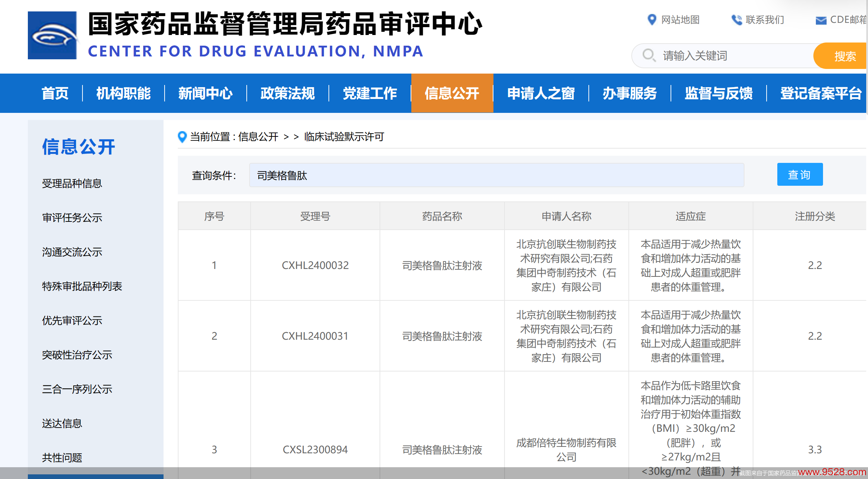868x479 pixels.
Task: Click drug name in row CXSL2300894
Action: [x=442, y=450]
